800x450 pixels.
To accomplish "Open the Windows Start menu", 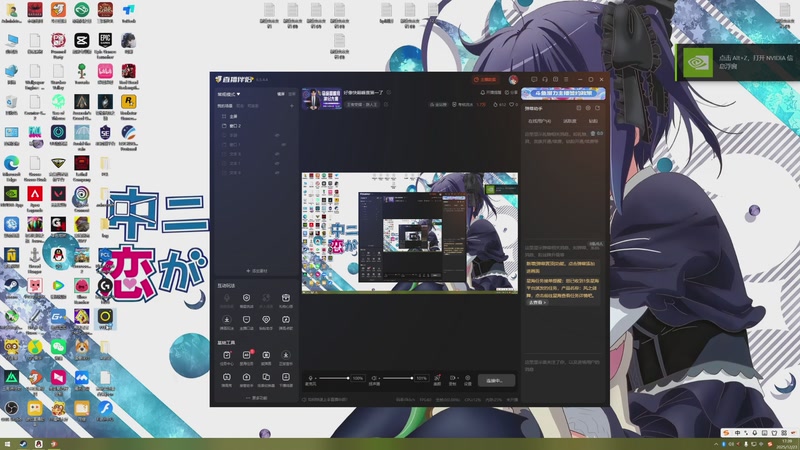I will click(x=7, y=444).
